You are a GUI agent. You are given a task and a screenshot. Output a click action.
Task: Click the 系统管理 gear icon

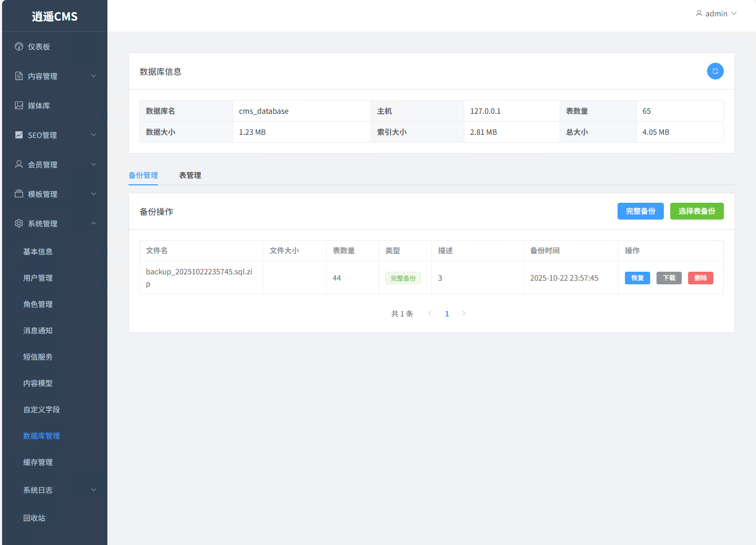pos(19,223)
